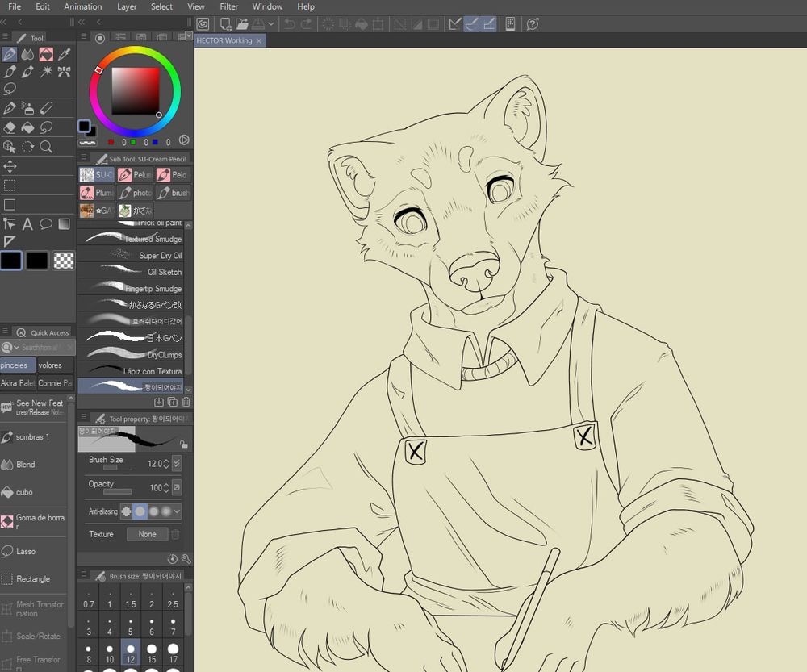The width and height of the screenshot is (807, 672).
Task: Select the Gradient tool
Action: [64, 223]
